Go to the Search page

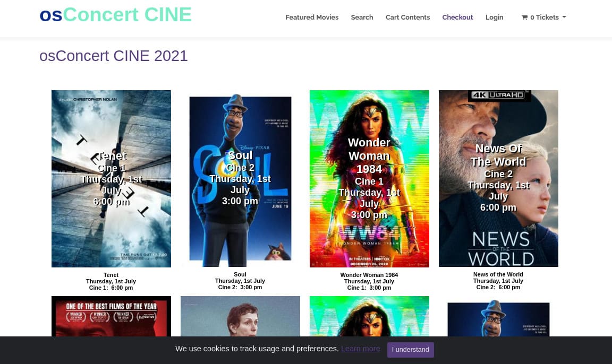tap(362, 17)
